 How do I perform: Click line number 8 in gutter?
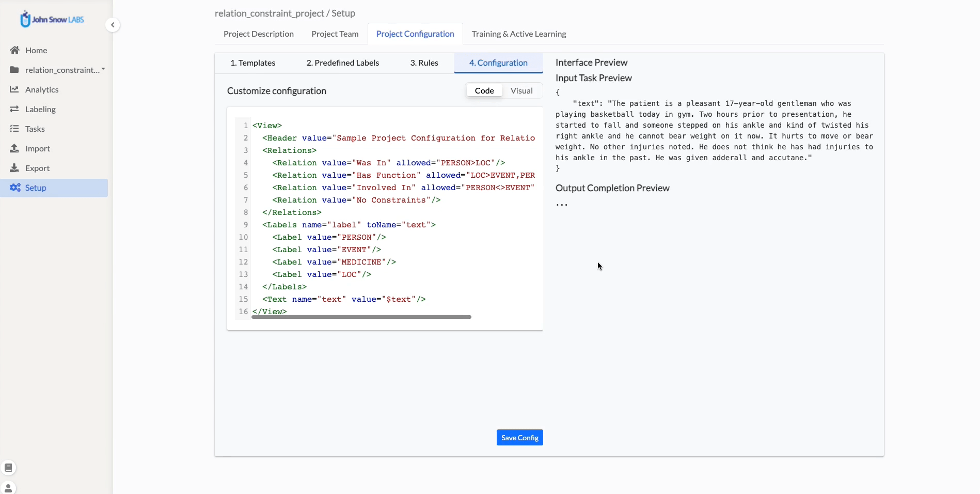246,212
